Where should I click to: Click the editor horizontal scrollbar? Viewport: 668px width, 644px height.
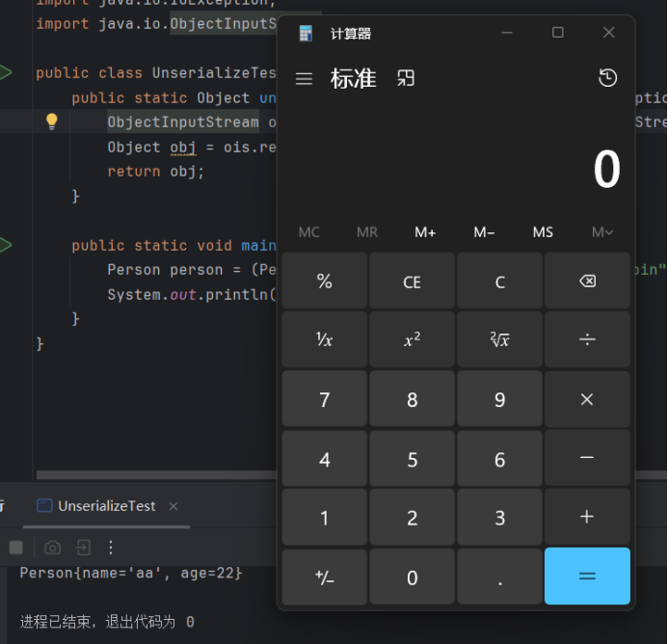(154, 474)
